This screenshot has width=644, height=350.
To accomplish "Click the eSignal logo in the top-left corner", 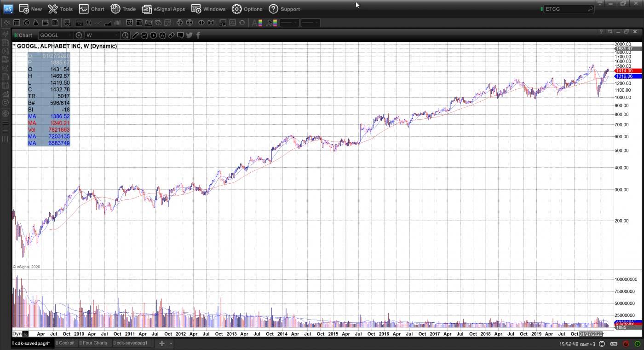I will click(x=8, y=9).
